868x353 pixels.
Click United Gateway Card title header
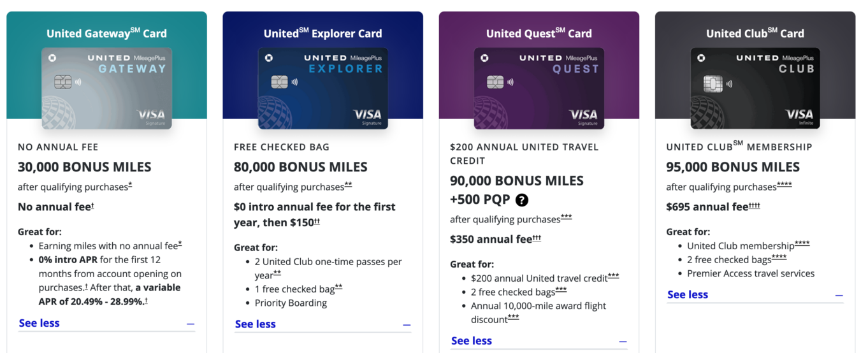(x=106, y=33)
